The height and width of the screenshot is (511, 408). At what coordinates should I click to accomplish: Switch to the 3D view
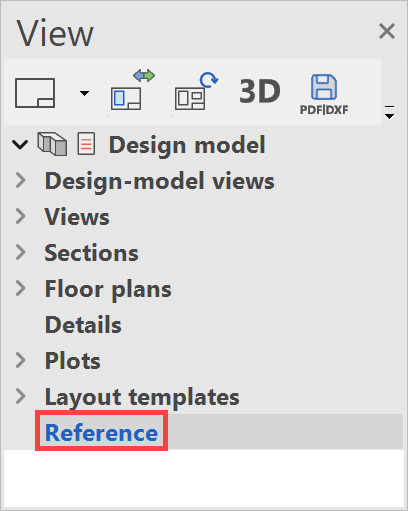[260, 91]
